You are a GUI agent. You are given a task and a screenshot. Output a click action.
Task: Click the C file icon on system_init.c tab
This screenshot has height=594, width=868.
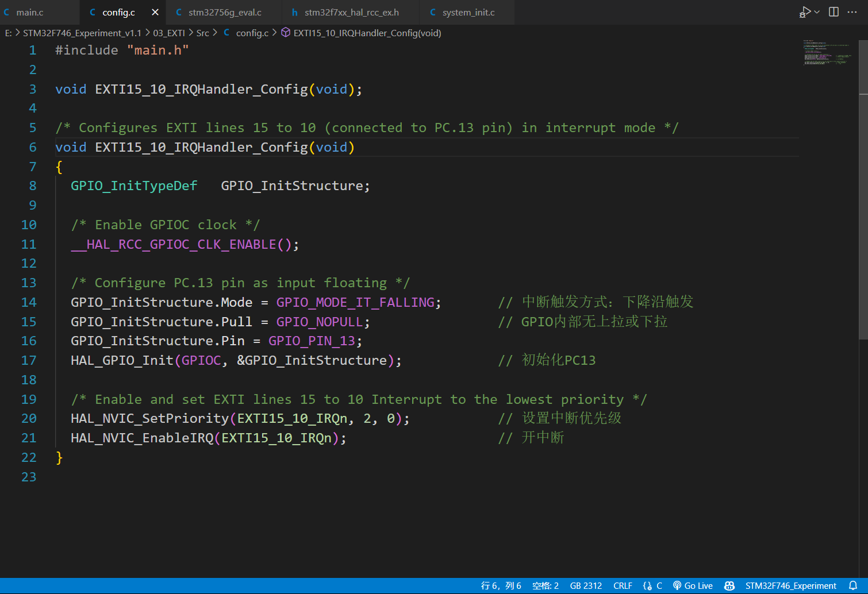pyautogui.click(x=432, y=12)
